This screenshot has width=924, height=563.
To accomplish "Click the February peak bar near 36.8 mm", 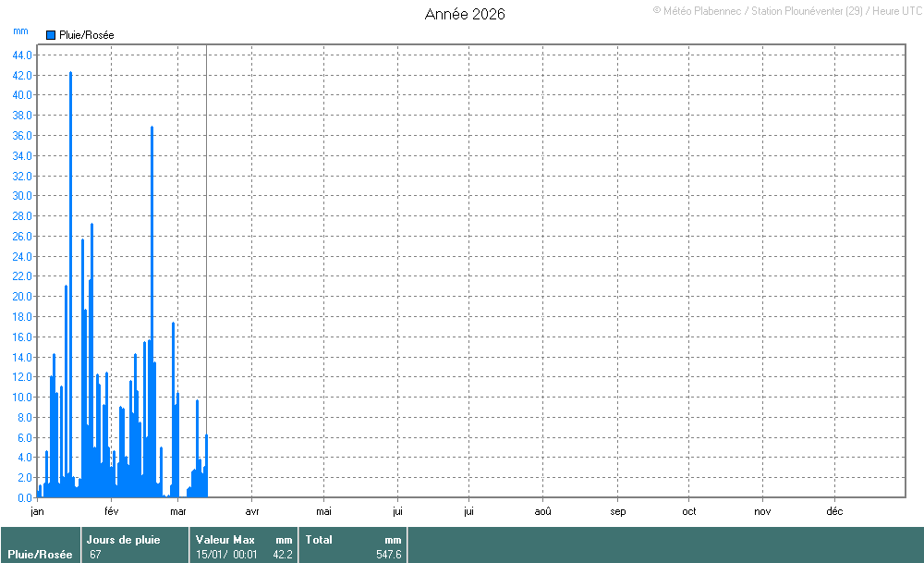I will point(152,128).
